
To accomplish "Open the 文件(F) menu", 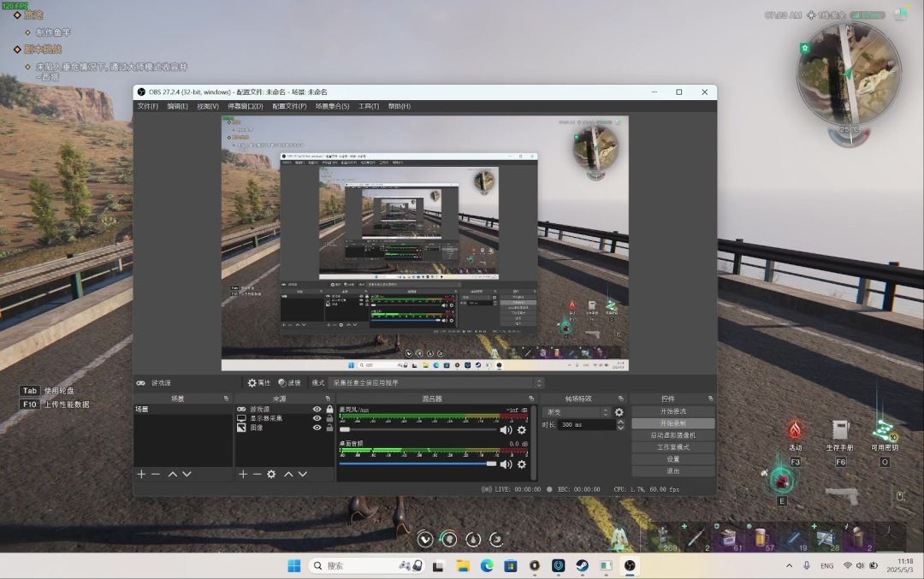I will 148,107.
